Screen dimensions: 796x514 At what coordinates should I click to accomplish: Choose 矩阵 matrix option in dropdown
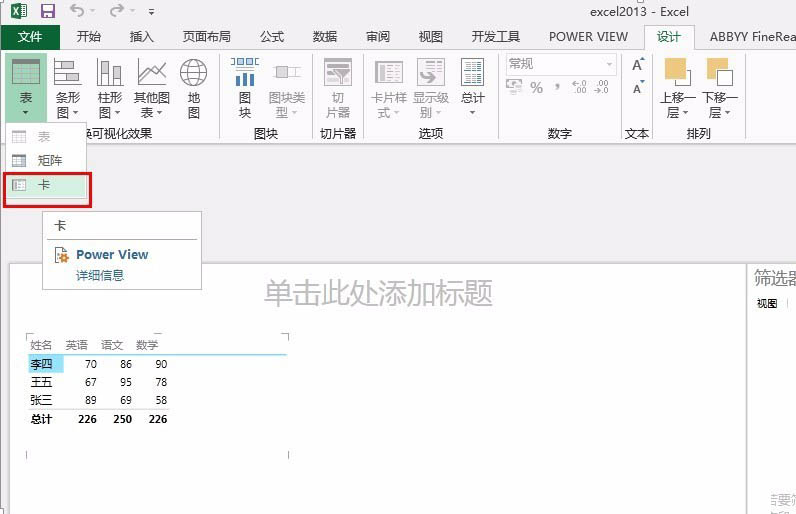49,160
